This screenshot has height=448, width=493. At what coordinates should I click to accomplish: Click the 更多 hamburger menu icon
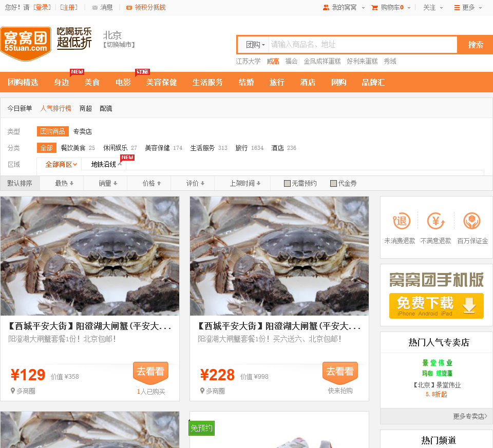click(457, 8)
